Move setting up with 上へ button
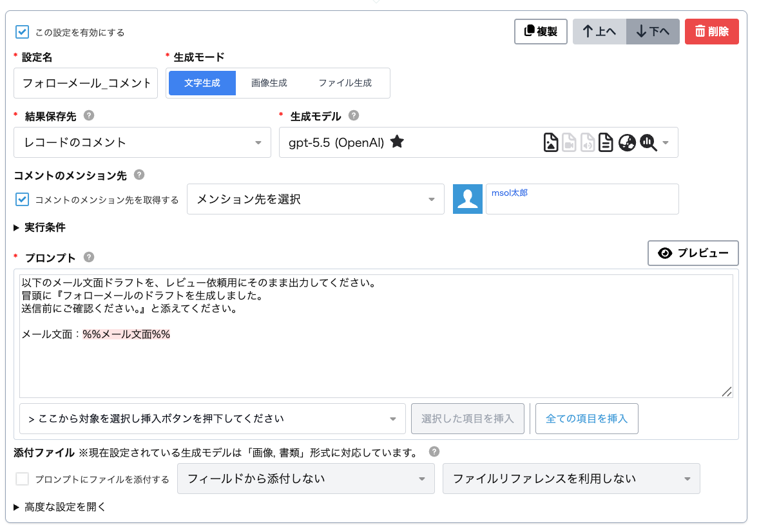 pyautogui.click(x=599, y=32)
